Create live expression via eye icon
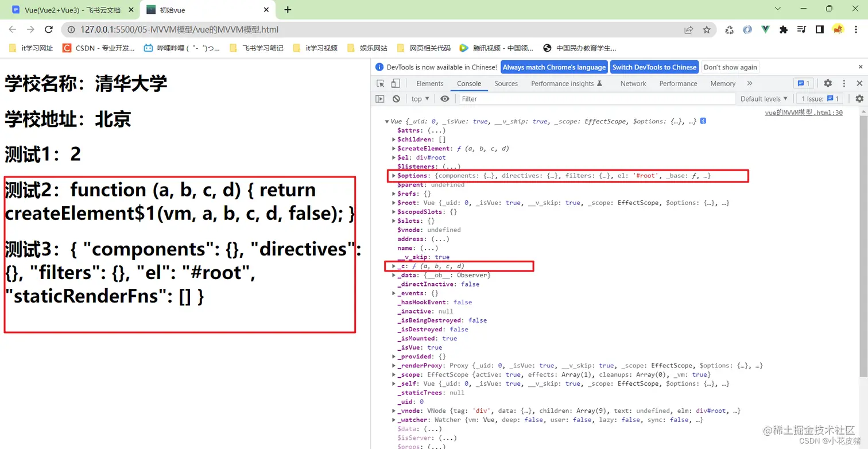This screenshot has width=868, height=449. 444,99
